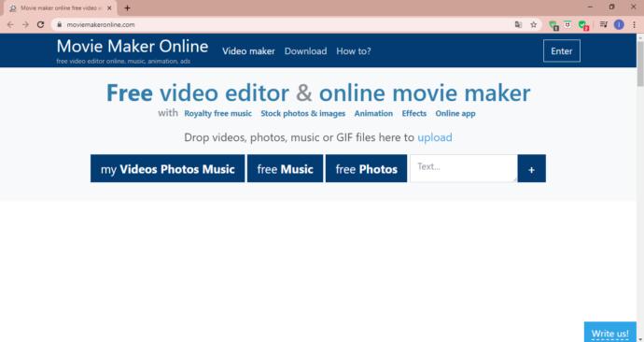
Task: View site info via the lock icon
Action: [x=59, y=24]
